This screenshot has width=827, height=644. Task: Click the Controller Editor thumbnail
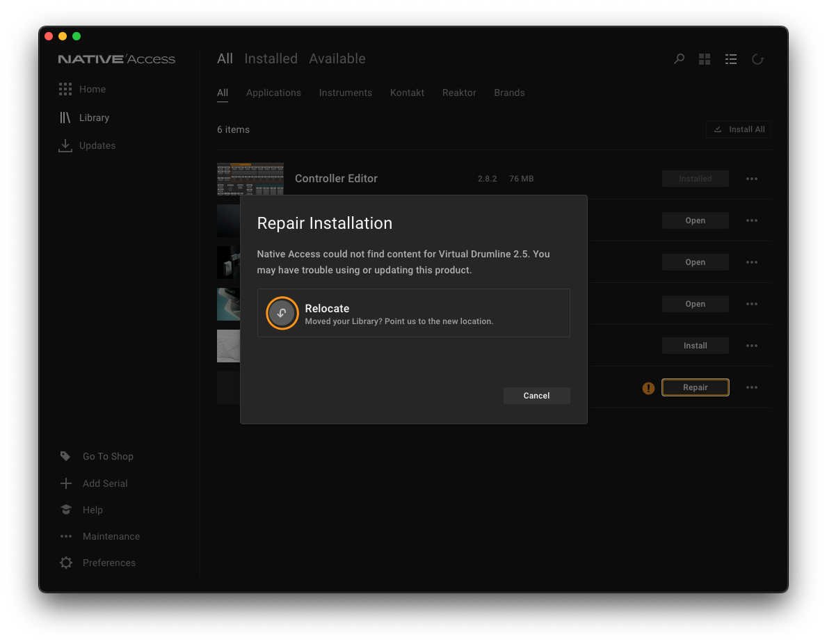(x=250, y=179)
